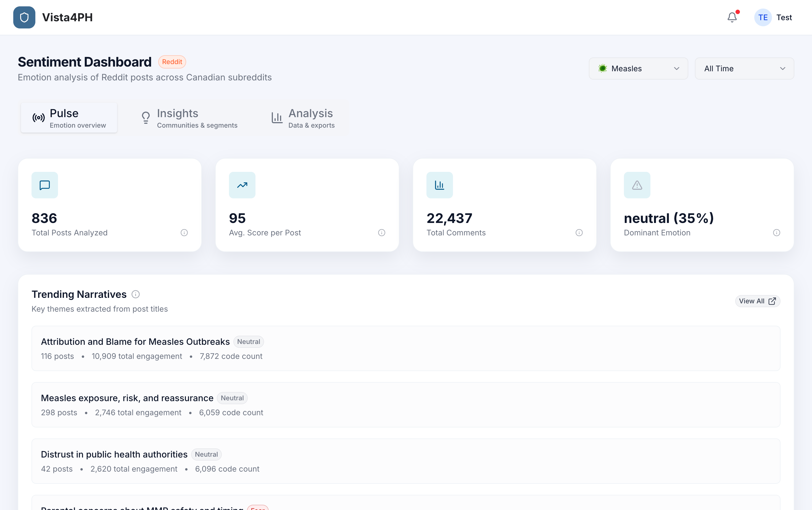Click the trending arrow icon on Avg. Score card
This screenshot has height=510, width=812.
pyautogui.click(x=242, y=185)
